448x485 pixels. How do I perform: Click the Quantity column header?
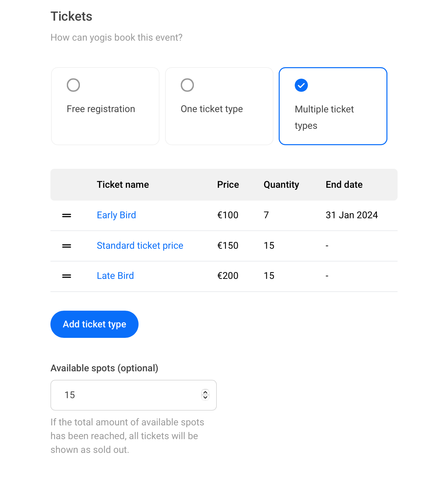281,185
